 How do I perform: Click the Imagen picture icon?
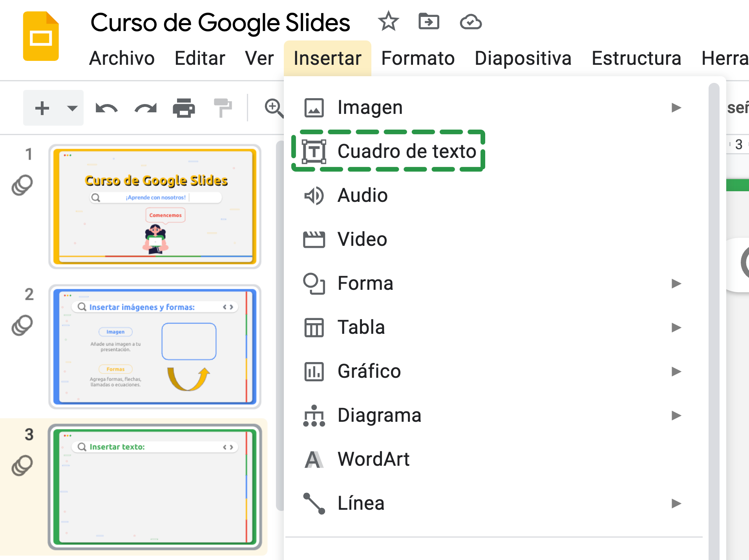314,108
